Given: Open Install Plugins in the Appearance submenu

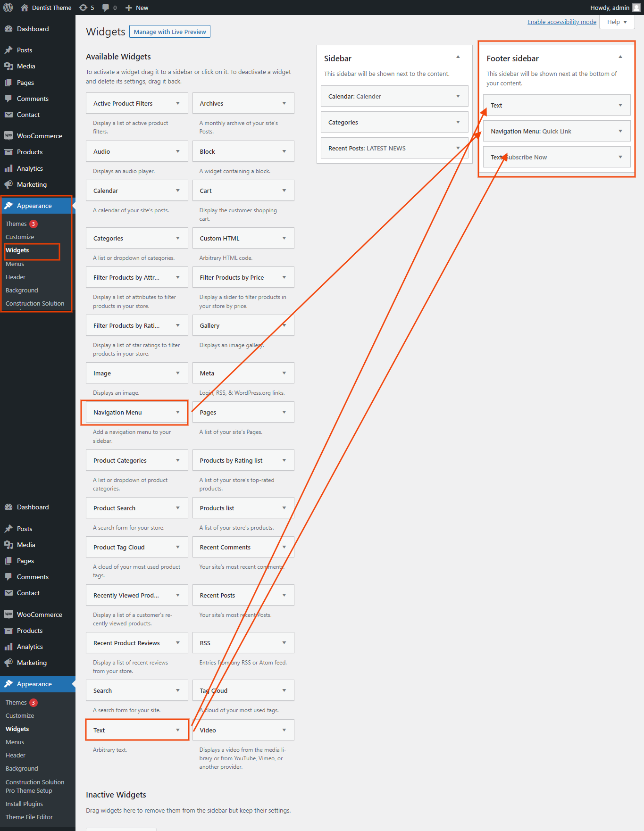Looking at the screenshot, I should click(24, 804).
